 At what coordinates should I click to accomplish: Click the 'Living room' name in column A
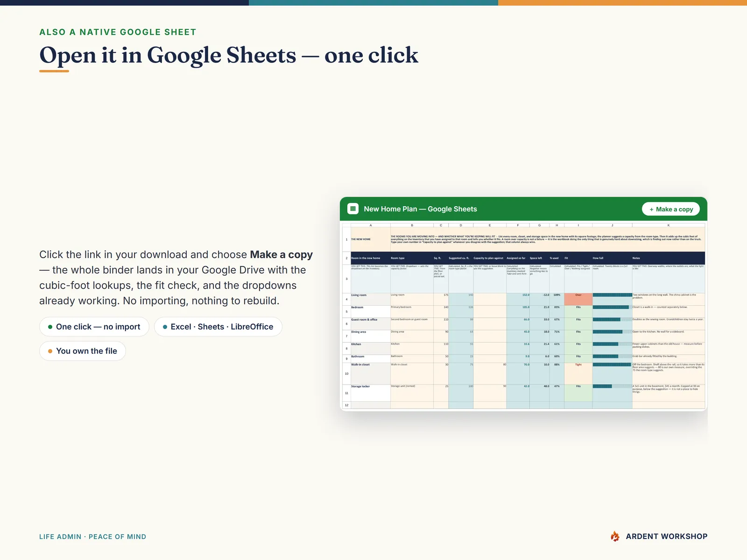pos(359,295)
